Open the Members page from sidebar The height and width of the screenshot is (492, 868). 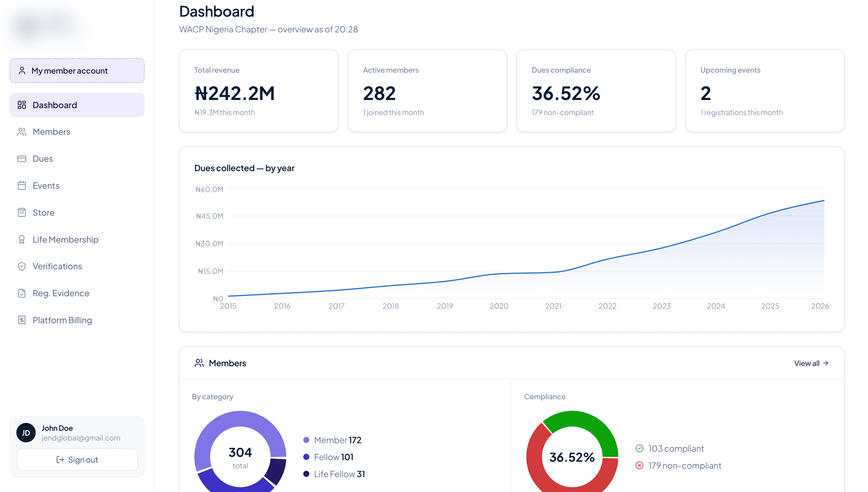pos(77,132)
